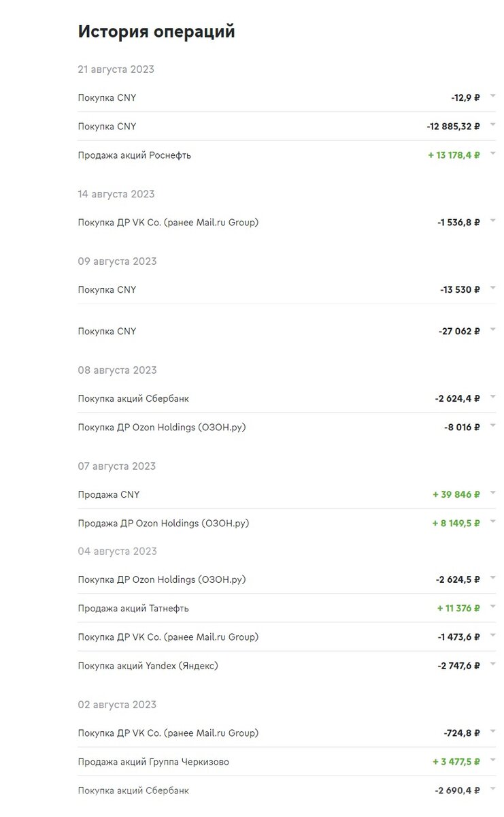Select Продажа акций Татнефть row
This screenshot has height=817, width=504.
point(133,609)
